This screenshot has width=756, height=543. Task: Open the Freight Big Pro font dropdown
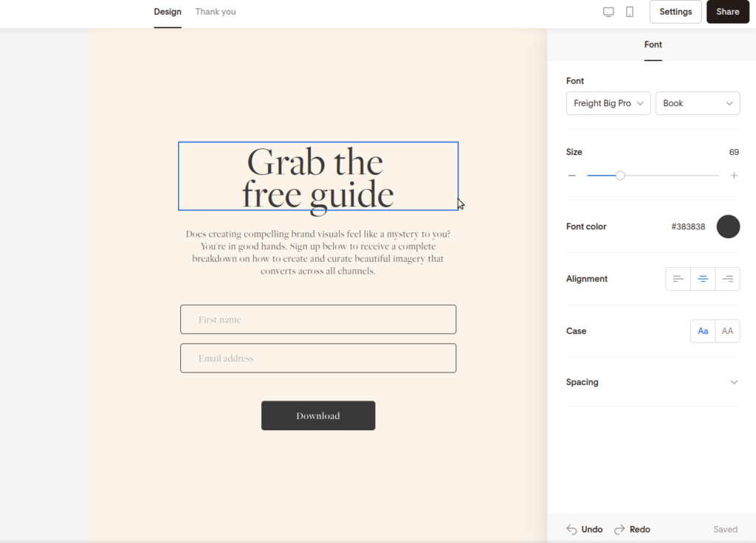click(608, 103)
